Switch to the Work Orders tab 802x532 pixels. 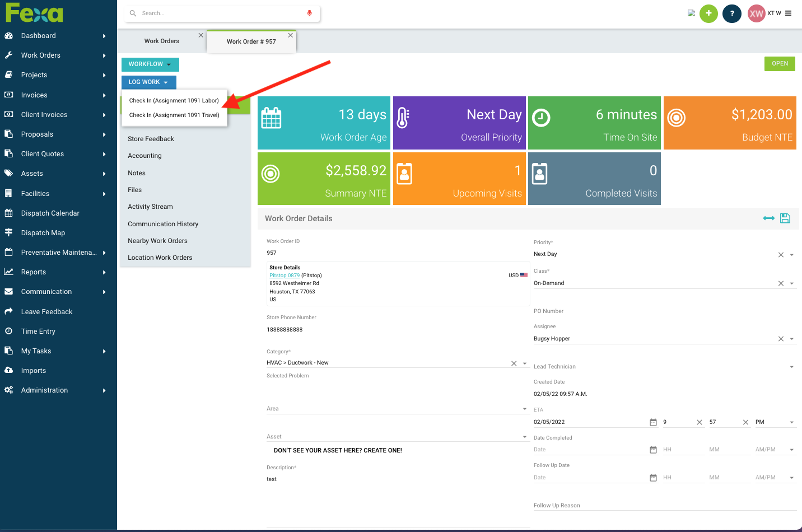click(x=162, y=41)
